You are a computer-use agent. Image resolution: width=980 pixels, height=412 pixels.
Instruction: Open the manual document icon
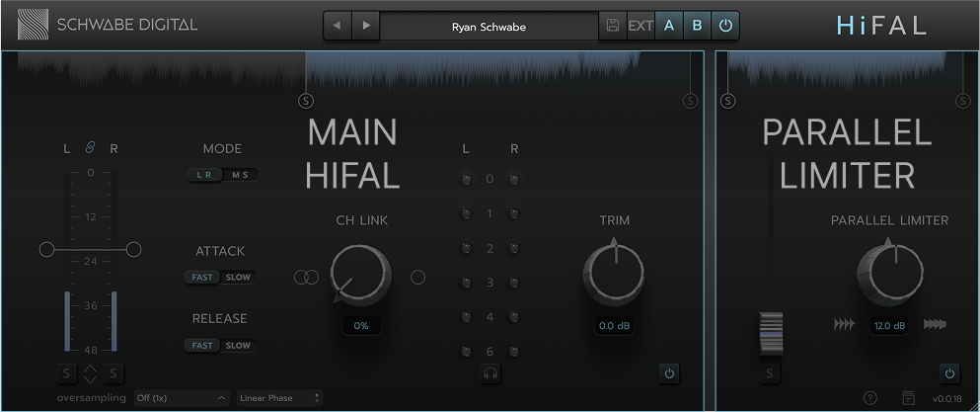tap(909, 397)
